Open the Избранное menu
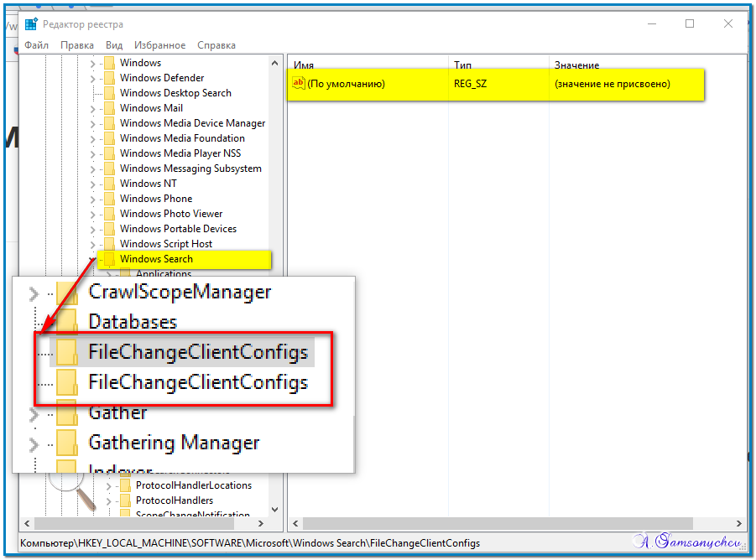Image resolution: width=756 pixels, height=560 pixels. click(x=159, y=45)
